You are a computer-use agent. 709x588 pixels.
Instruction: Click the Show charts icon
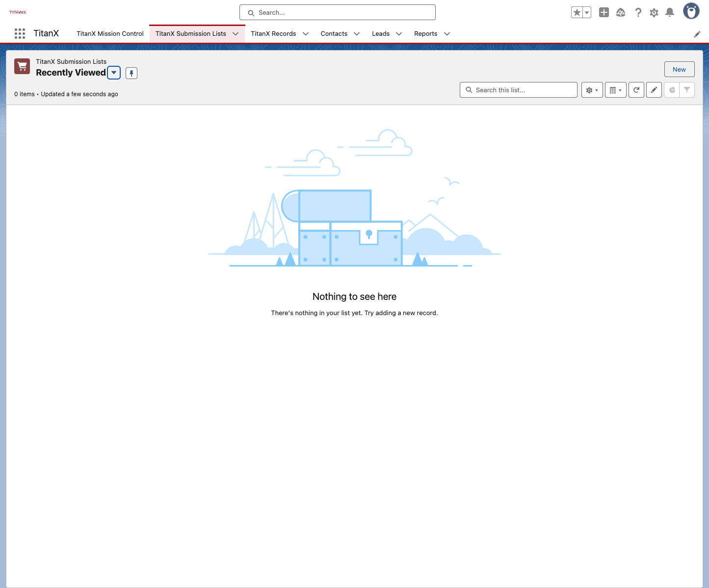pos(672,90)
